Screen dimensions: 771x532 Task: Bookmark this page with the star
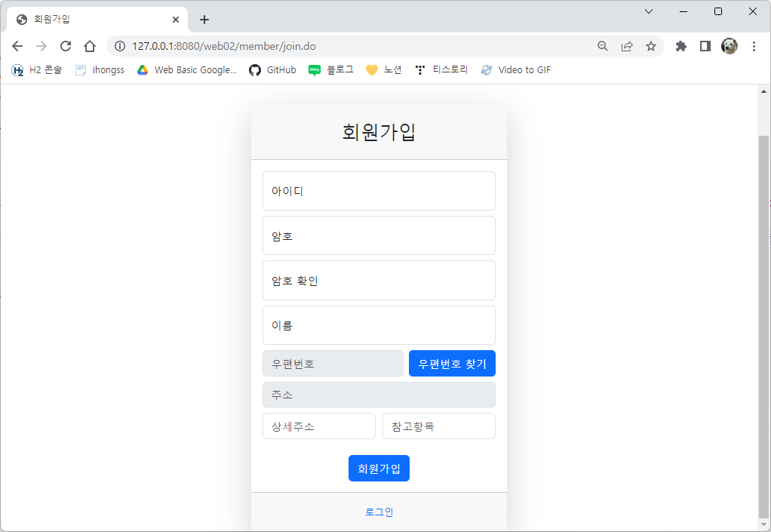click(x=651, y=46)
